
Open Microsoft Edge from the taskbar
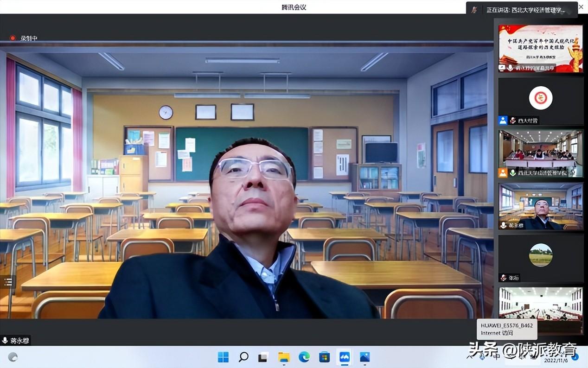[x=304, y=357]
